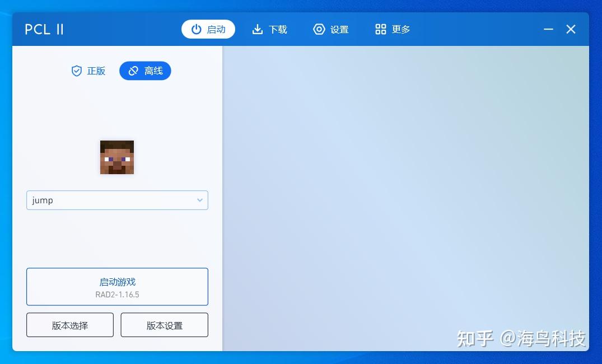Open 版本设置 version settings

click(x=164, y=325)
